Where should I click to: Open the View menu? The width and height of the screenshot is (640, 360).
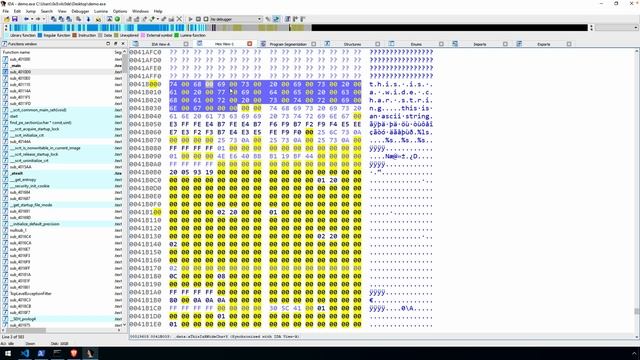[62, 11]
